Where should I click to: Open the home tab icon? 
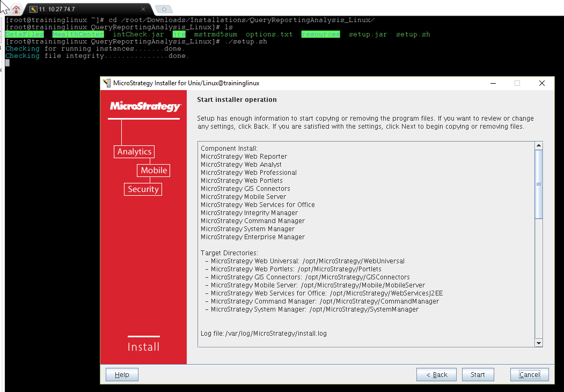pyautogui.click(x=16, y=9)
